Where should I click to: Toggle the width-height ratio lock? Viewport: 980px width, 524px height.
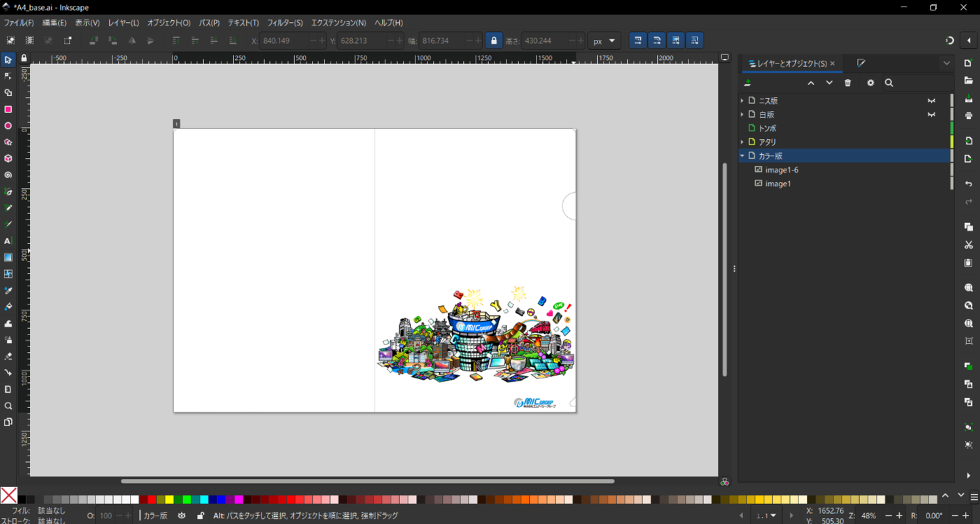coord(494,41)
